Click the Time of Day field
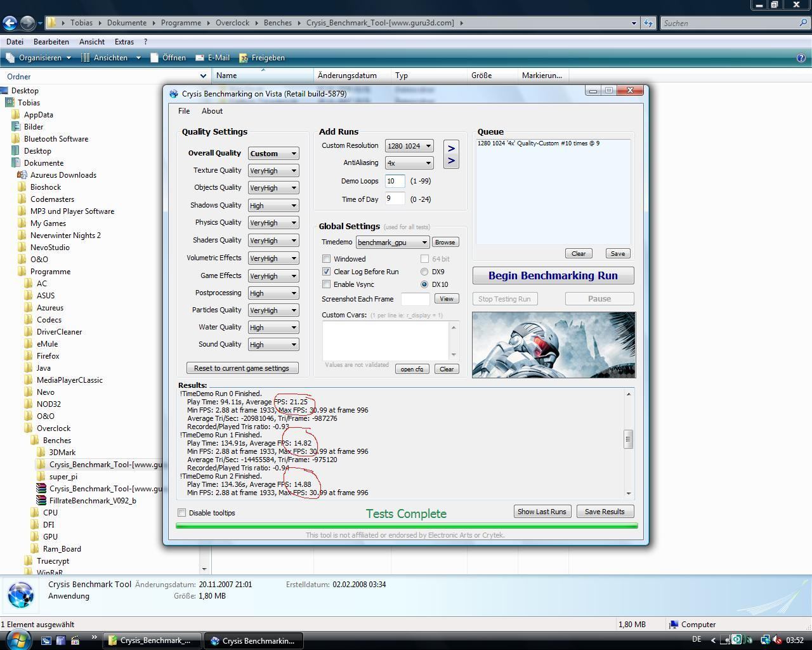The image size is (812, 650). coord(395,199)
